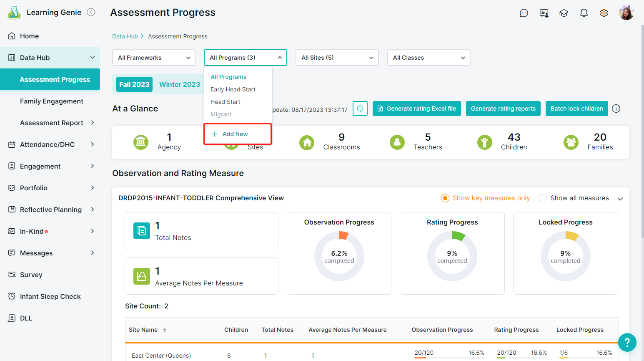644x361 pixels.
Task: Click the info icon beside Batch lock children
Action: pyautogui.click(x=616, y=109)
